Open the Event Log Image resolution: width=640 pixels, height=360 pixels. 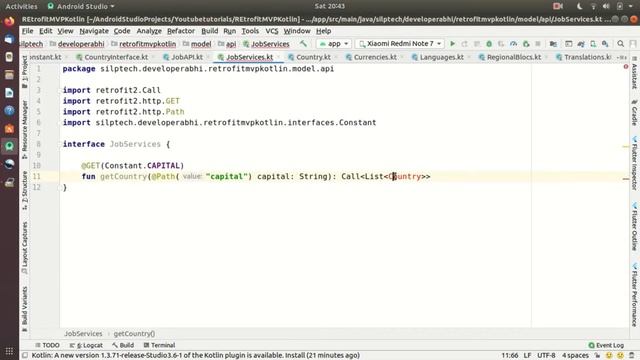pos(606,345)
